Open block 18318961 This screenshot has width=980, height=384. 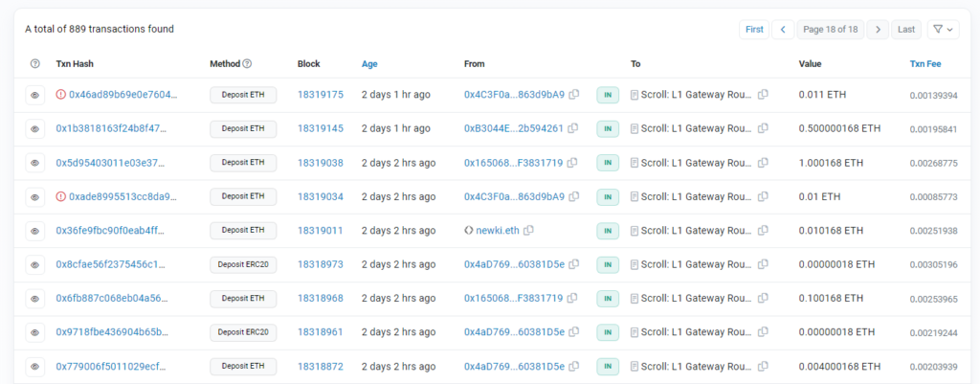pyautogui.click(x=320, y=332)
